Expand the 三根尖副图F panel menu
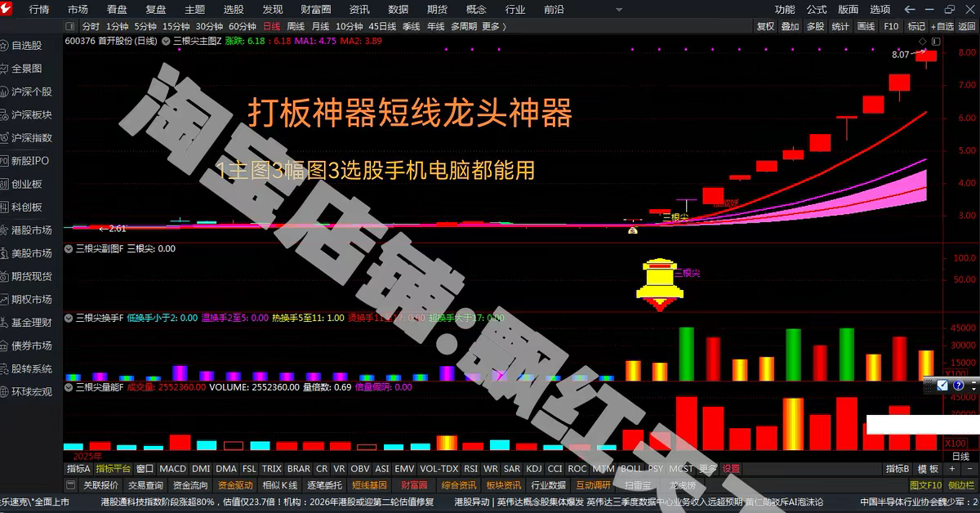980x513 pixels. [69, 248]
